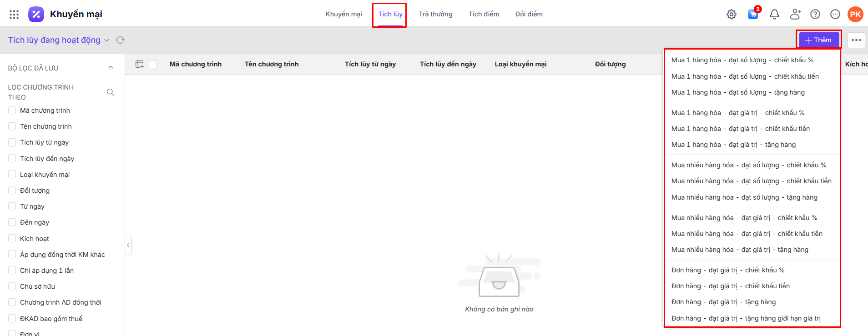Click the Thêm button

818,40
